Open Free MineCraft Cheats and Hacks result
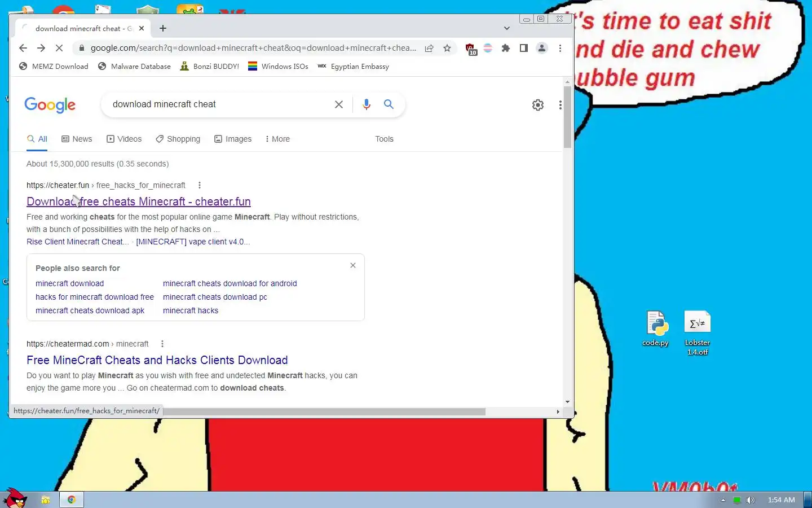Viewport: 812px width, 508px height. (157, 360)
